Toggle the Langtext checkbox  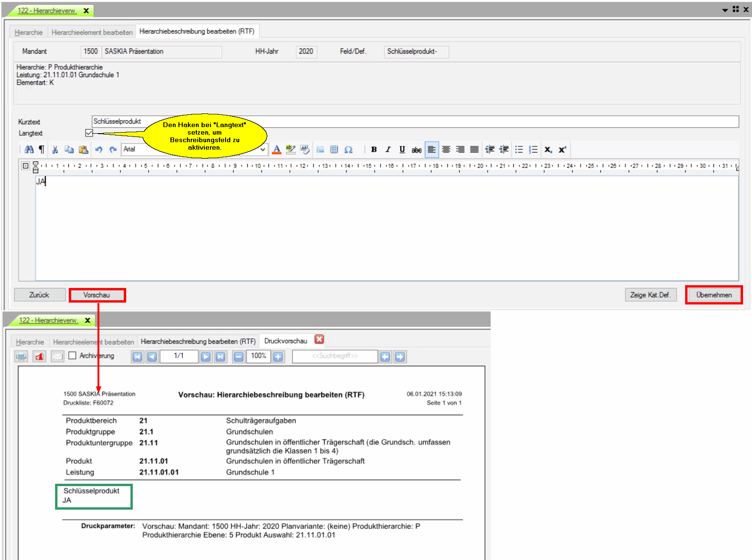tap(89, 133)
